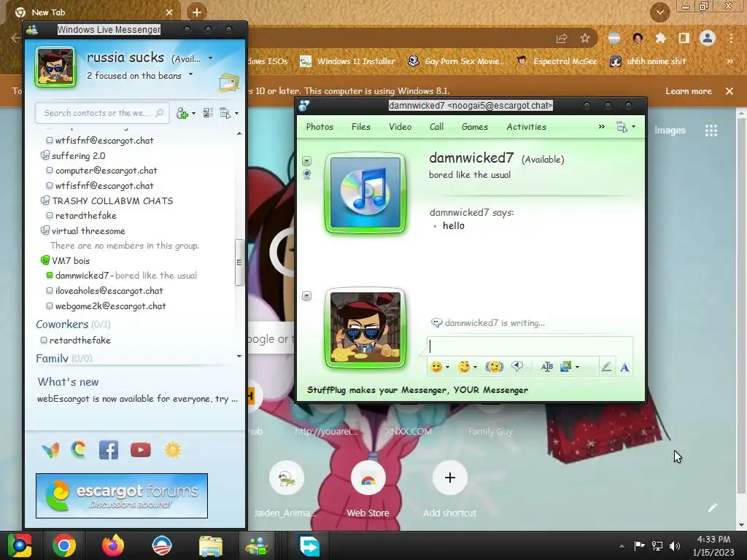
Task: Open Games in the chat menu
Action: 474,127
